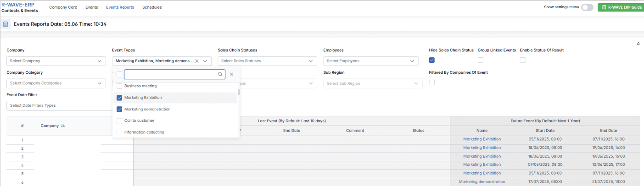This screenshot has width=644, height=186.
Task: Toggle the Show settings menu switch
Action: coord(587,7)
